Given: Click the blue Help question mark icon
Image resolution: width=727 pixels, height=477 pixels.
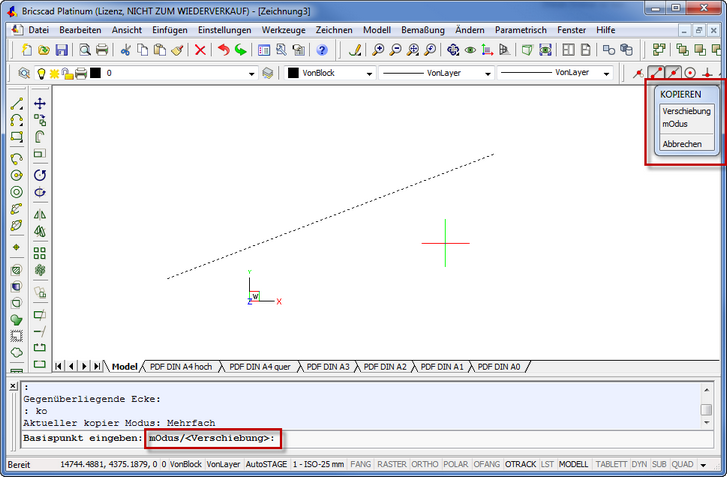Looking at the screenshot, I should [x=322, y=49].
